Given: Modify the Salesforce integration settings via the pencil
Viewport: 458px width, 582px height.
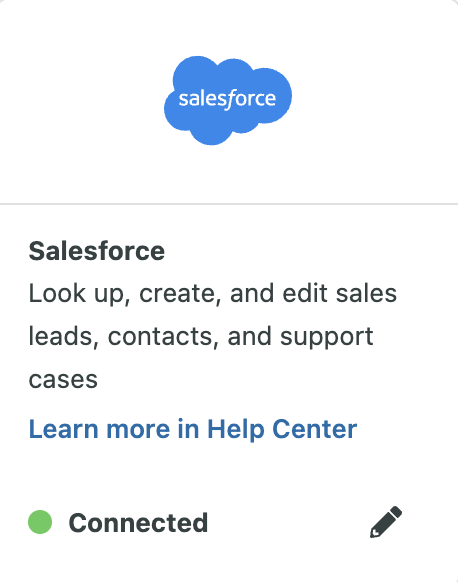Looking at the screenshot, I should [x=386, y=522].
